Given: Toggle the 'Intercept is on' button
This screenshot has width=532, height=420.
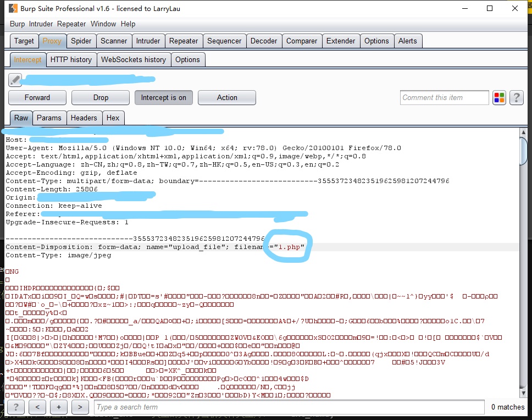Looking at the screenshot, I should click(x=163, y=98).
